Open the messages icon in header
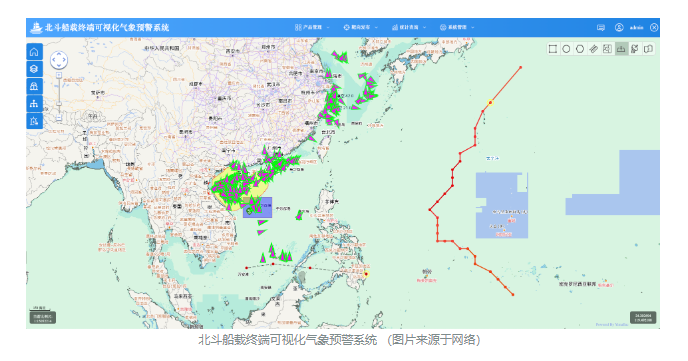 click(601, 28)
